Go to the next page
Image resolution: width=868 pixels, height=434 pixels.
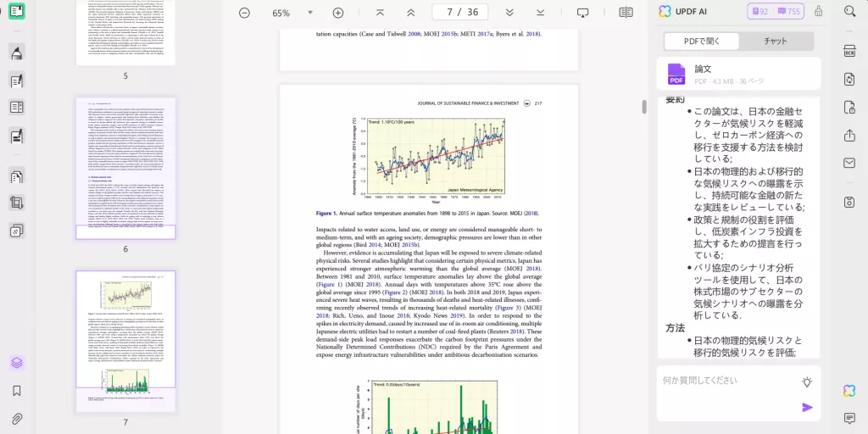(x=509, y=13)
